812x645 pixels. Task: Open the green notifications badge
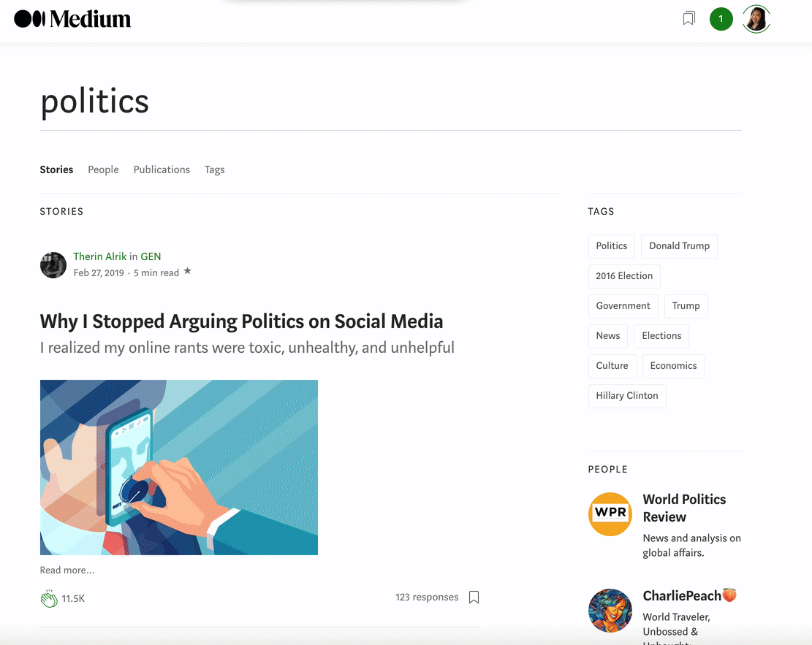(x=721, y=19)
